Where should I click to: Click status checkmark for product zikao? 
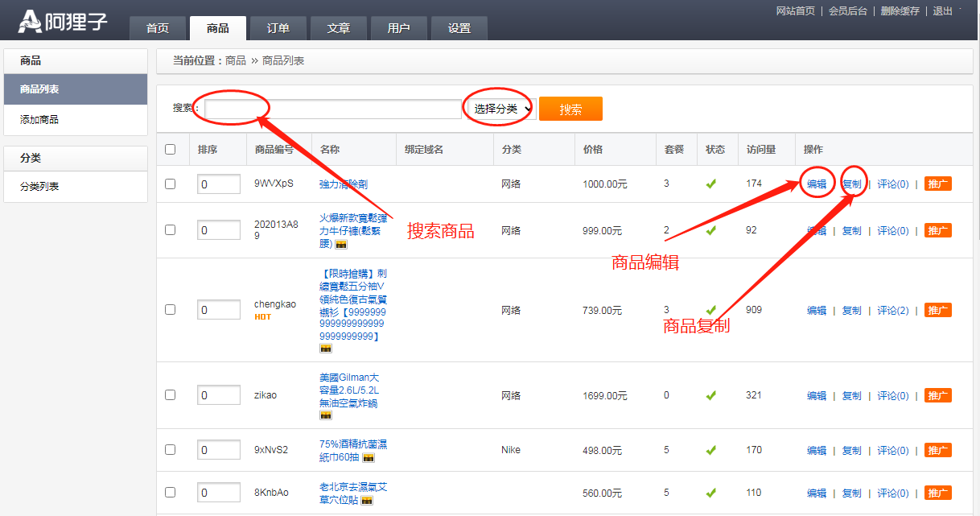[710, 396]
